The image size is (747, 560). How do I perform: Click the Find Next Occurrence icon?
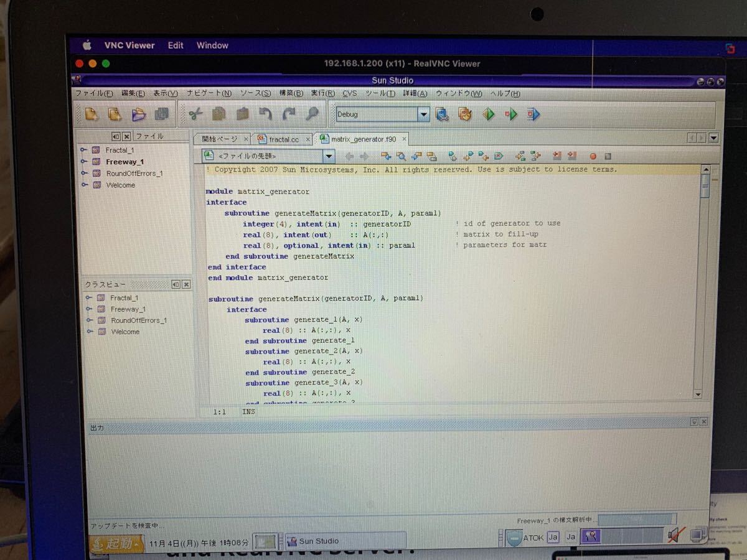[x=416, y=156]
